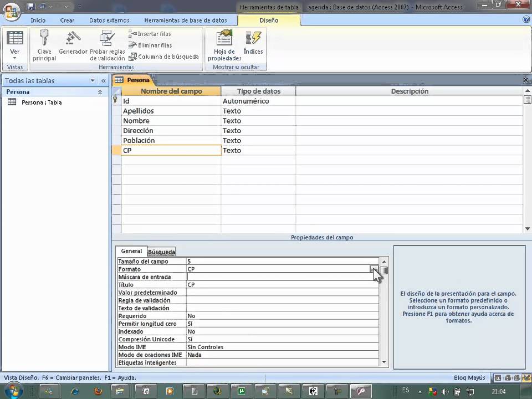532x399 pixels.
Task: Click the Nombre del campo column header
Action: click(x=171, y=91)
